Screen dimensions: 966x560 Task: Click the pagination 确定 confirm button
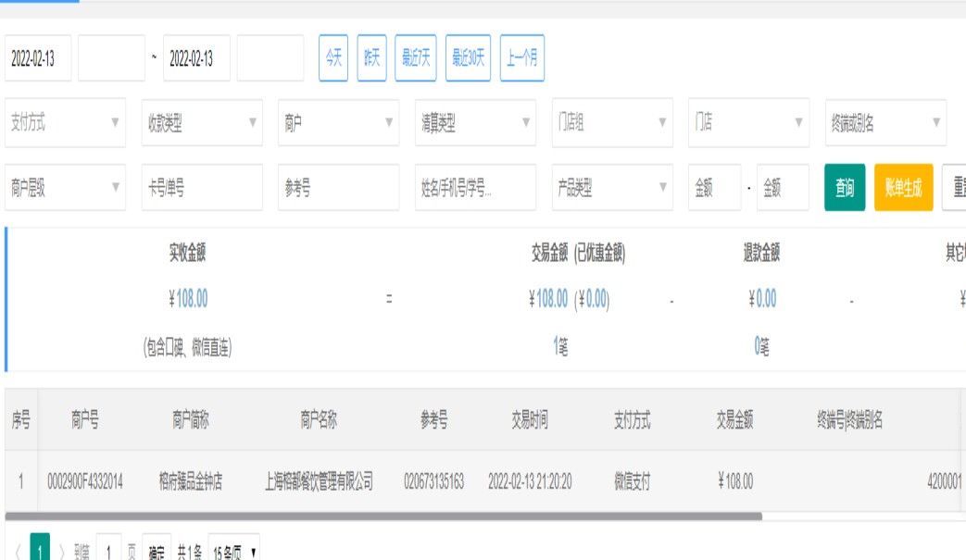[x=158, y=552]
